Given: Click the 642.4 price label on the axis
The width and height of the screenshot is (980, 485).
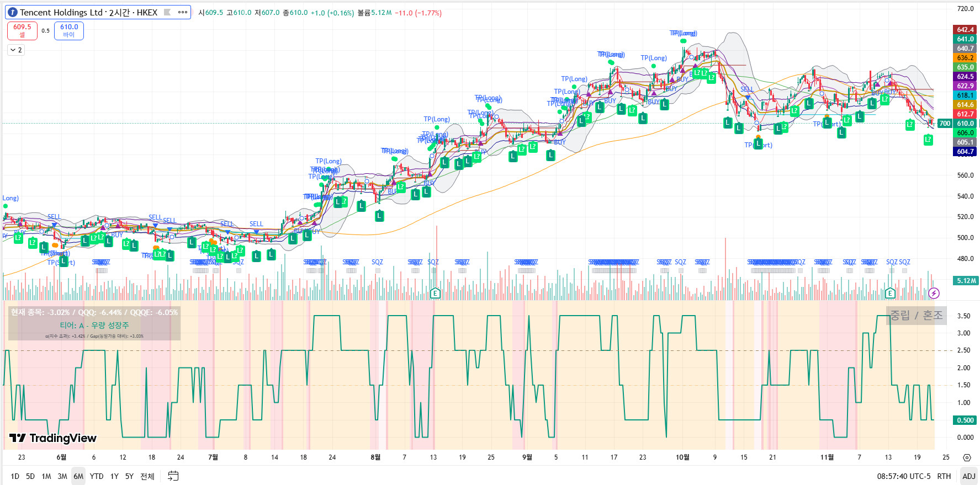Looking at the screenshot, I should 965,30.
